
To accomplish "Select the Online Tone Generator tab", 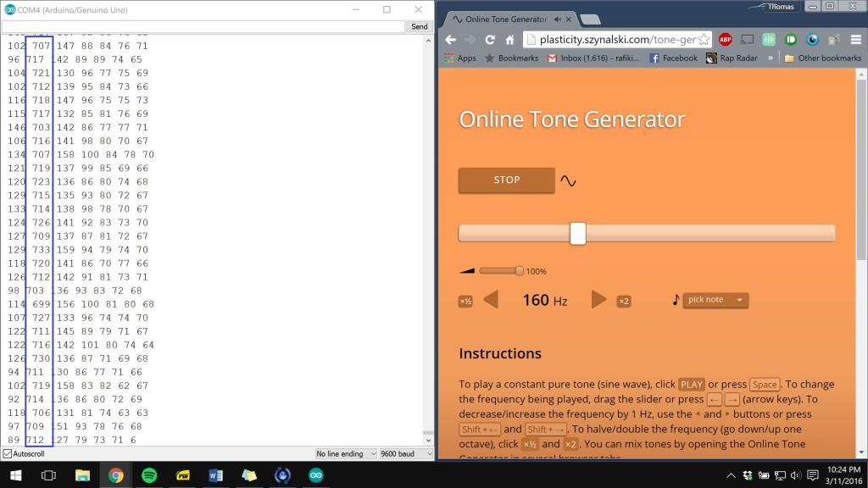I will [x=507, y=19].
